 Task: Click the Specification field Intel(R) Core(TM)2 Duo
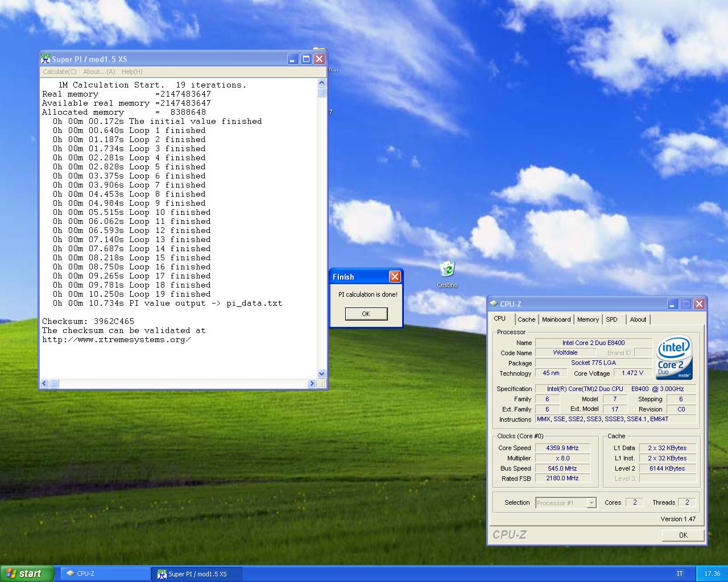point(615,389)
